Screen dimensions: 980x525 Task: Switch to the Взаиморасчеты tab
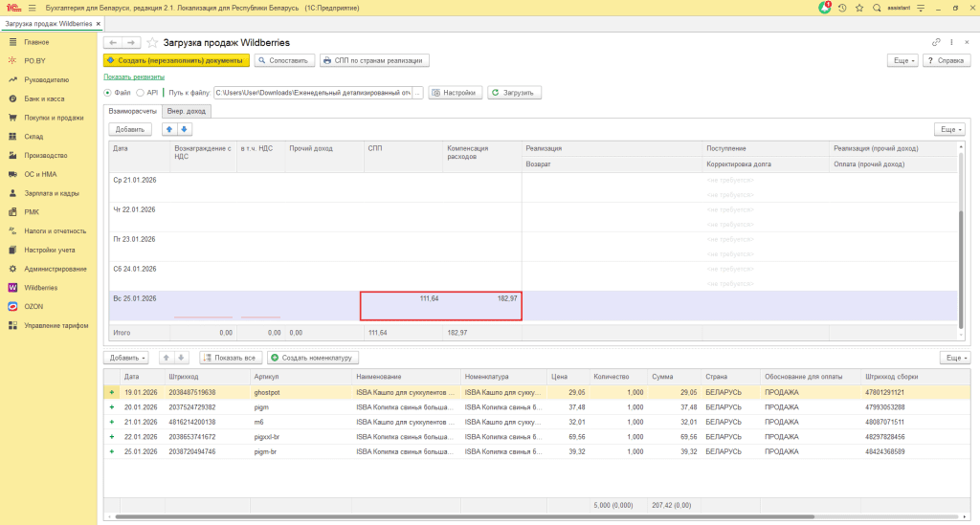[132, 111]
